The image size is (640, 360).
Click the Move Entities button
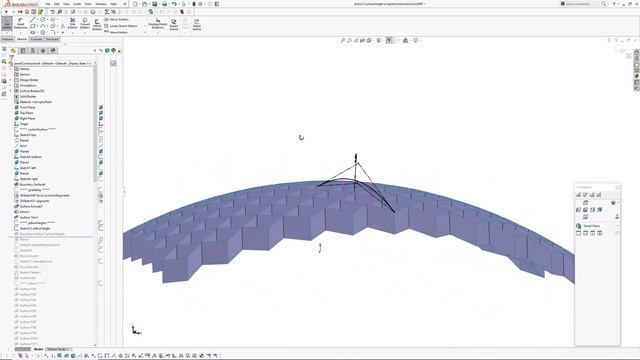[x=116, y=32]
